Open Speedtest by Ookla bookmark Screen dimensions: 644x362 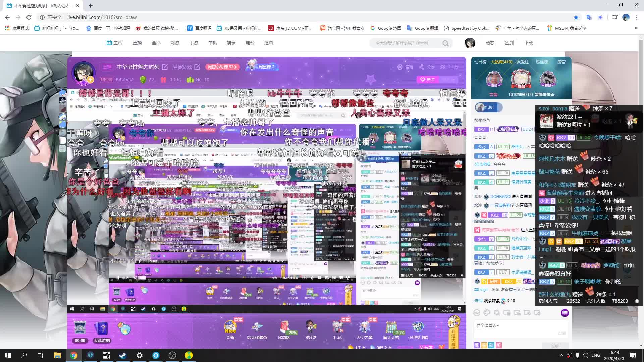pos(467,28)
